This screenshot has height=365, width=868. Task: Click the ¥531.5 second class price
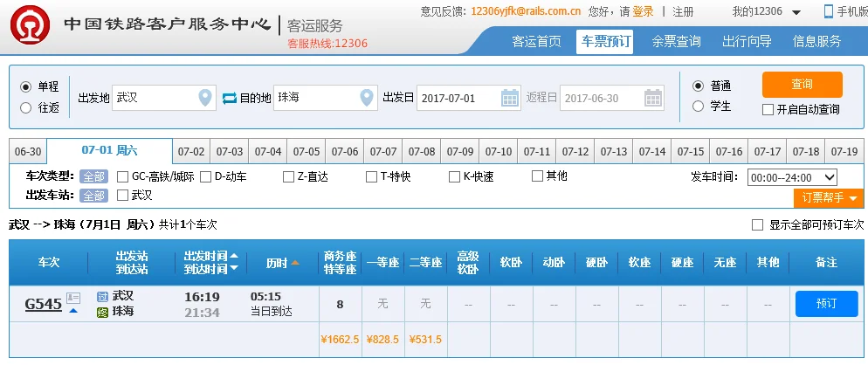[x=425, y=340]
